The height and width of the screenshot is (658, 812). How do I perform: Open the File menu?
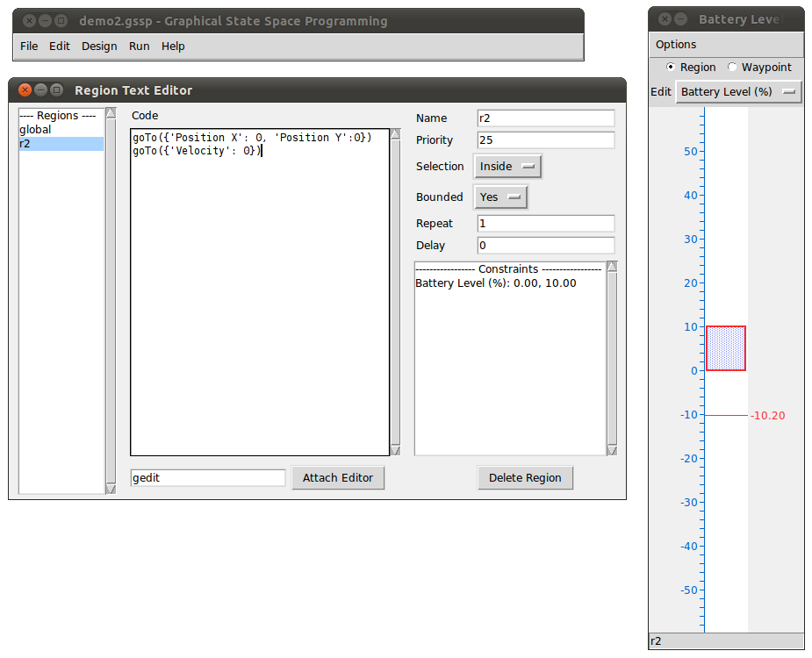pyautogui.click(x=29, y=46)
